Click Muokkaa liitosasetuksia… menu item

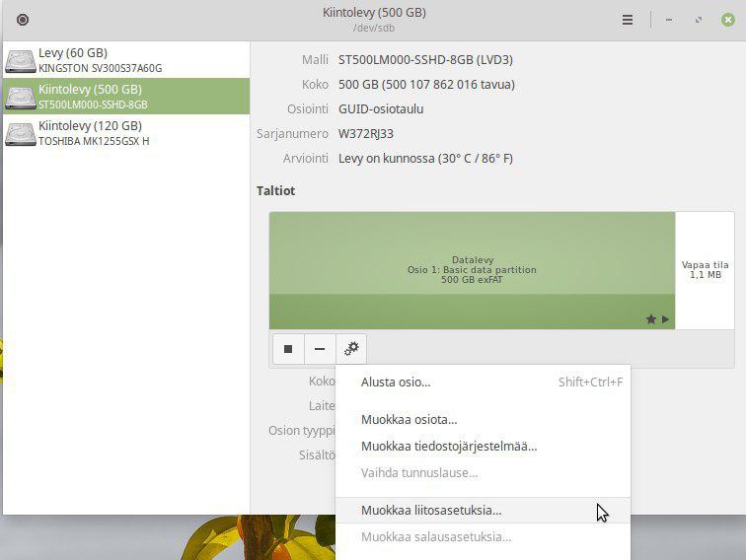[x=431, y=511]
